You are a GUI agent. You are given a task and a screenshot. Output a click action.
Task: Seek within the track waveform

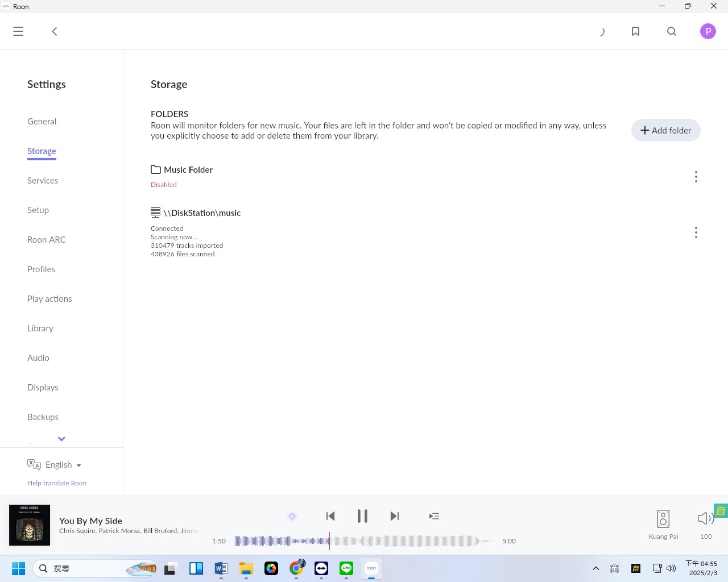(364, 541)
